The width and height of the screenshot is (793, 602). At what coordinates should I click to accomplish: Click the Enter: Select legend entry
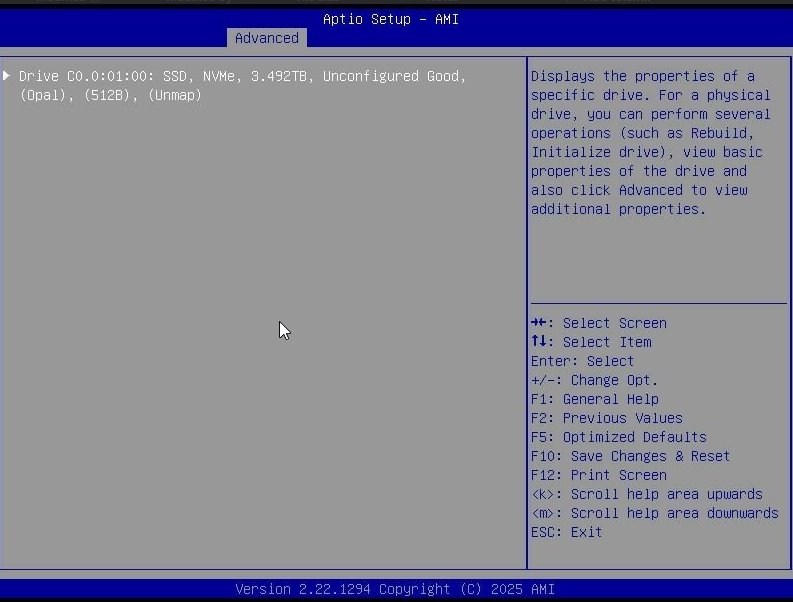point(582,361)
